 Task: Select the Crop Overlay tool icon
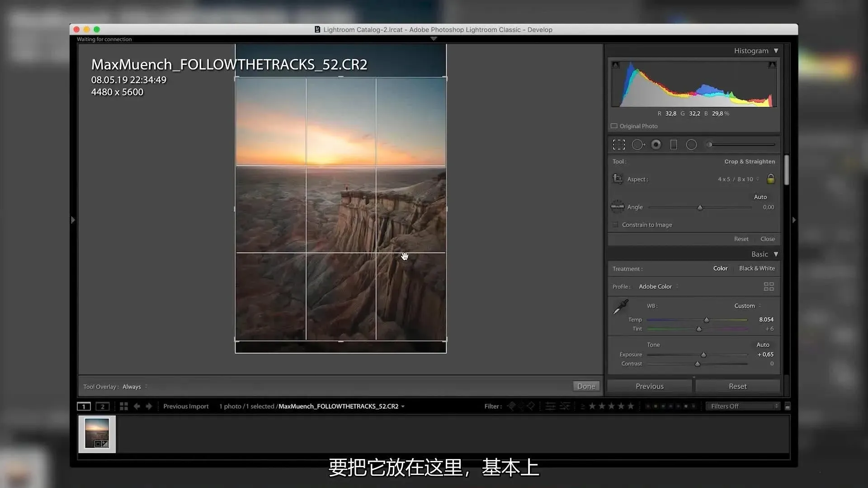click(x=619, y=145)
